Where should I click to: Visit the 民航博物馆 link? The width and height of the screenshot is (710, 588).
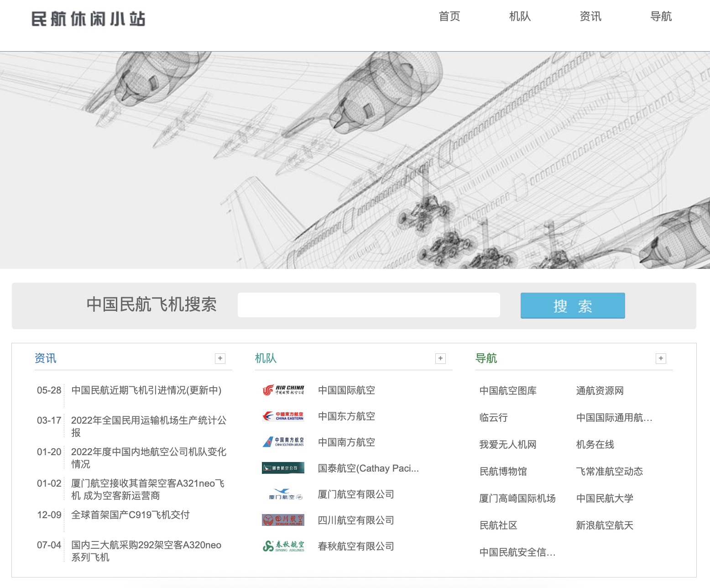tap(503, 472)
